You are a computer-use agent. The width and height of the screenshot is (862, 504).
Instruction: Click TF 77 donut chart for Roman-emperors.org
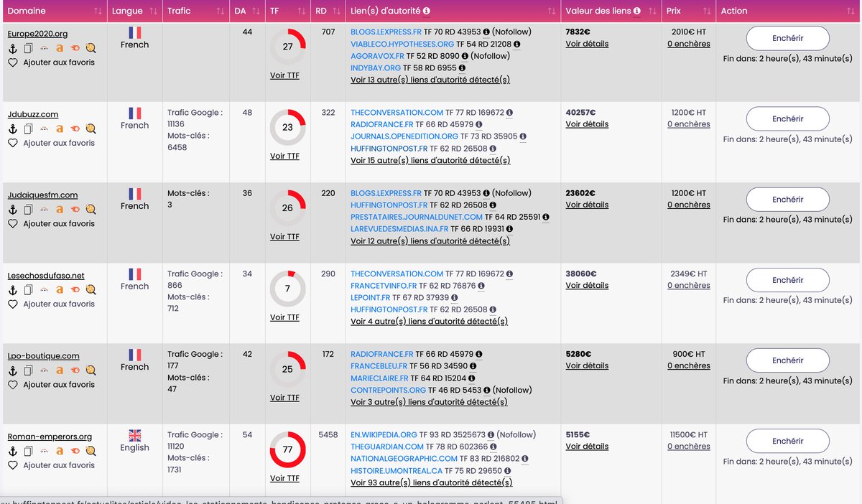(287, 450)
